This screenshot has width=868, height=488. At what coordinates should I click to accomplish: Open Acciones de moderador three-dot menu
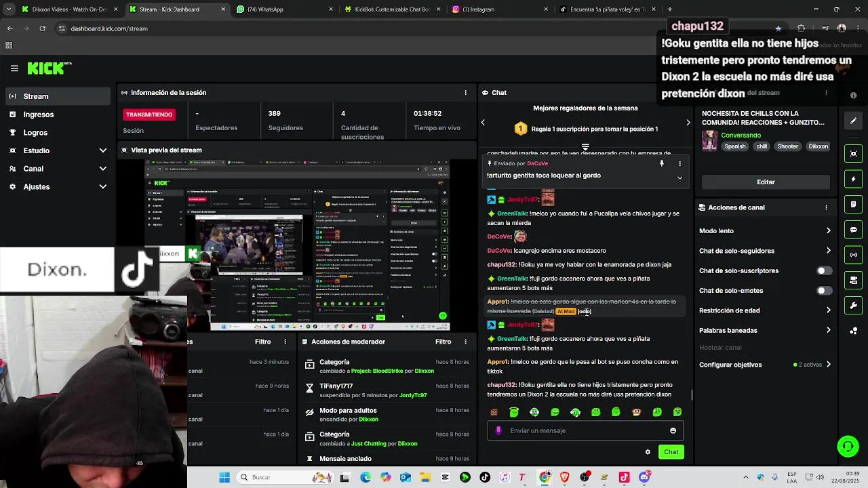(x=465, y=342)
